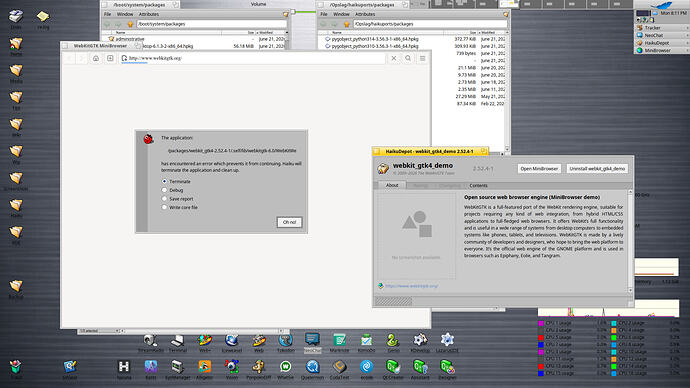Click MiniBrowser home icon
The width and height of the screenshot is (690, 388).
click(x=96, y=58)
